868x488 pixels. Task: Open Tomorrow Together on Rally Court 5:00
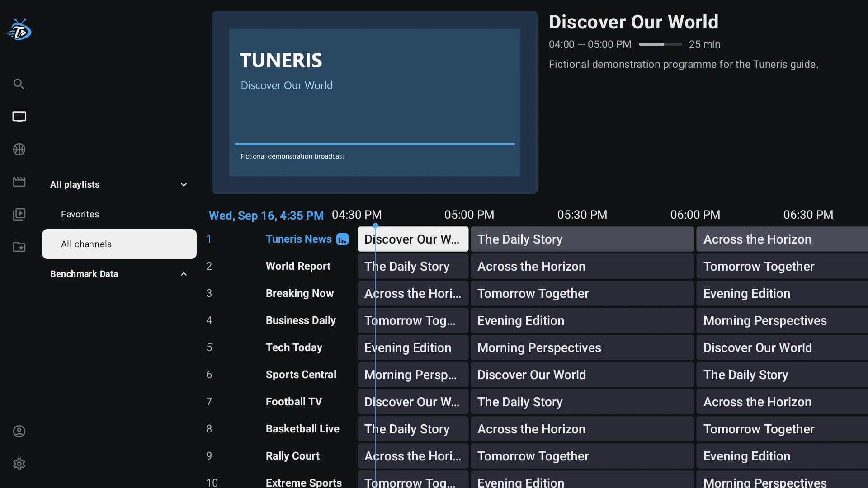[582, 456]
